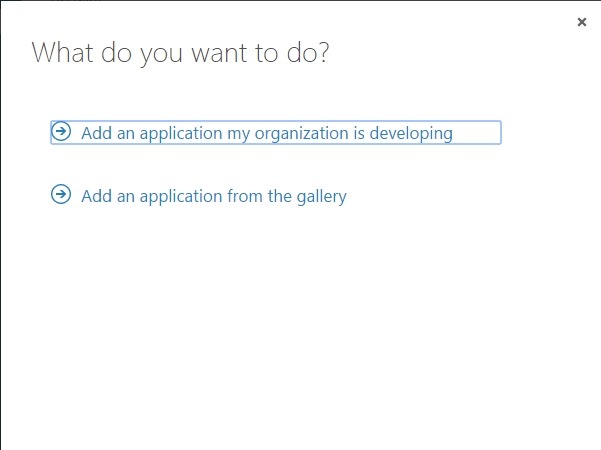Open the application gallery option
Image resolution: width=601 pixels, height=450 pixels.
click(213, 196)
